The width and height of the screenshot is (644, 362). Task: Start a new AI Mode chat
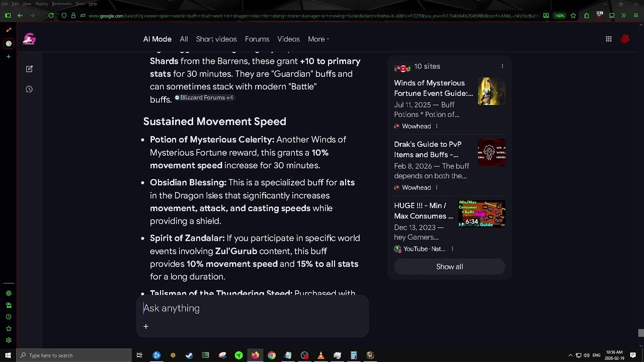click(29, 69)
